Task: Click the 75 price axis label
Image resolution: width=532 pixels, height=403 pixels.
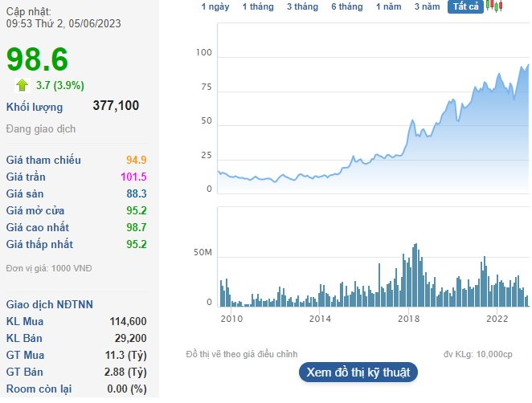Action: 207,88
